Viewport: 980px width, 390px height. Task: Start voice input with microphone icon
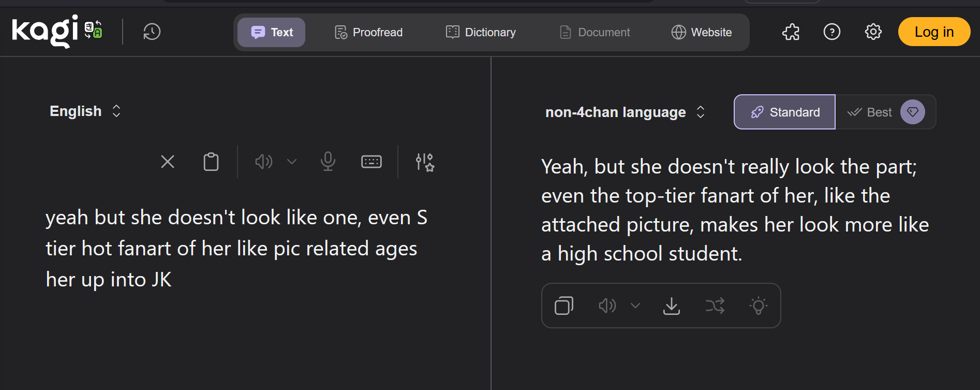(328, 162)
